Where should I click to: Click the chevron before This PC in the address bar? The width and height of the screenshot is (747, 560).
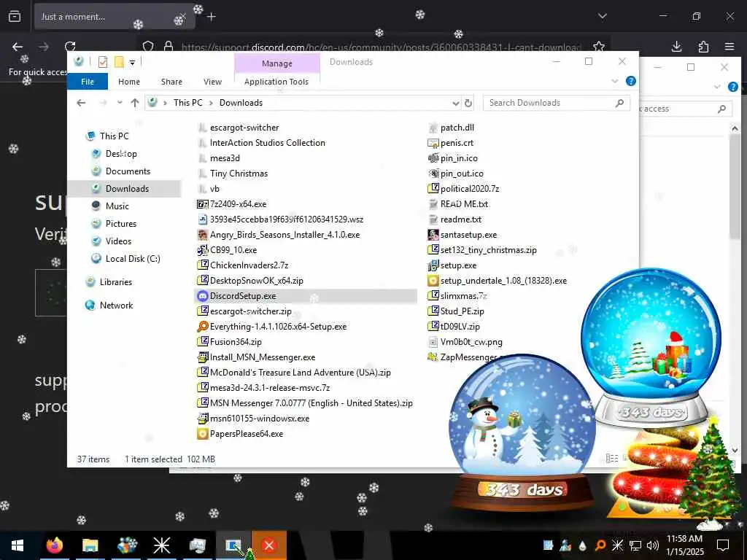[165, 103]
